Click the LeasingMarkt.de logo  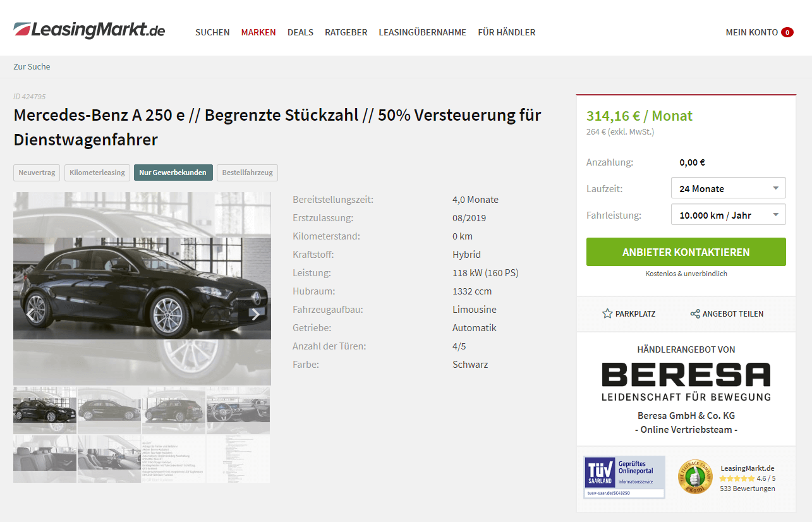coord(89,30)
